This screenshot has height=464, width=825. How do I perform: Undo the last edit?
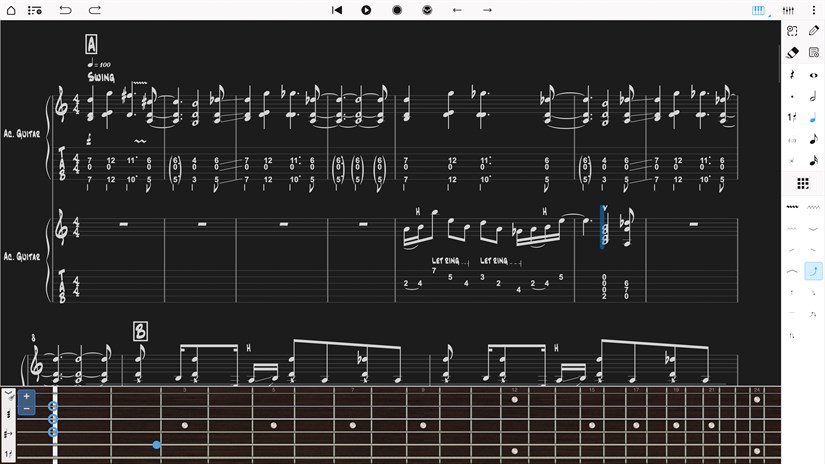click(66, 10)
